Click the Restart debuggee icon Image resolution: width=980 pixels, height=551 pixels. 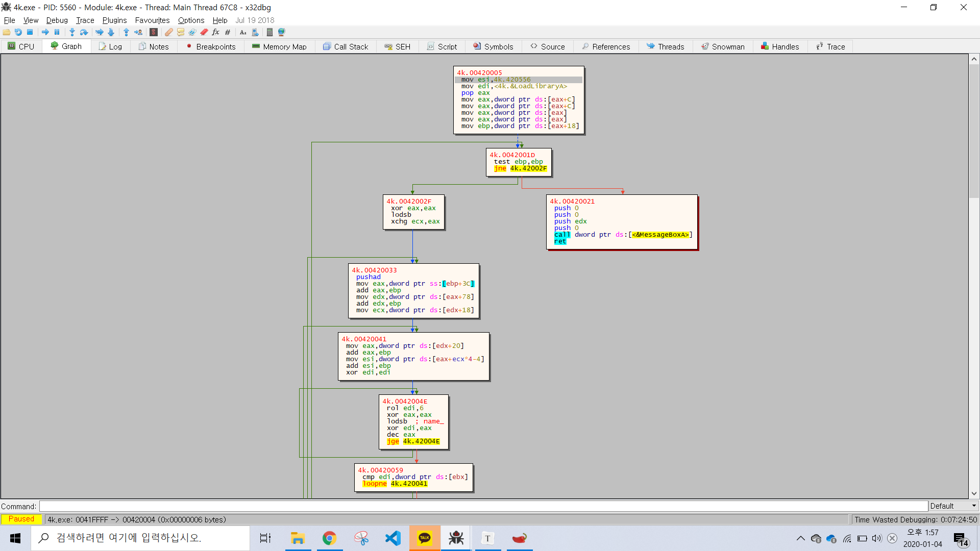18,32
